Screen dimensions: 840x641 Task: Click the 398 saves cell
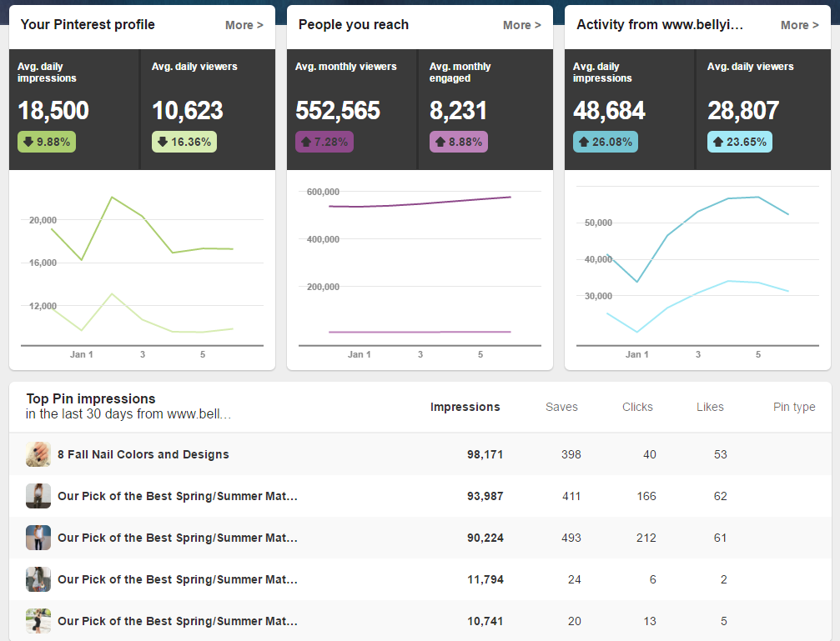pos(571,454)
